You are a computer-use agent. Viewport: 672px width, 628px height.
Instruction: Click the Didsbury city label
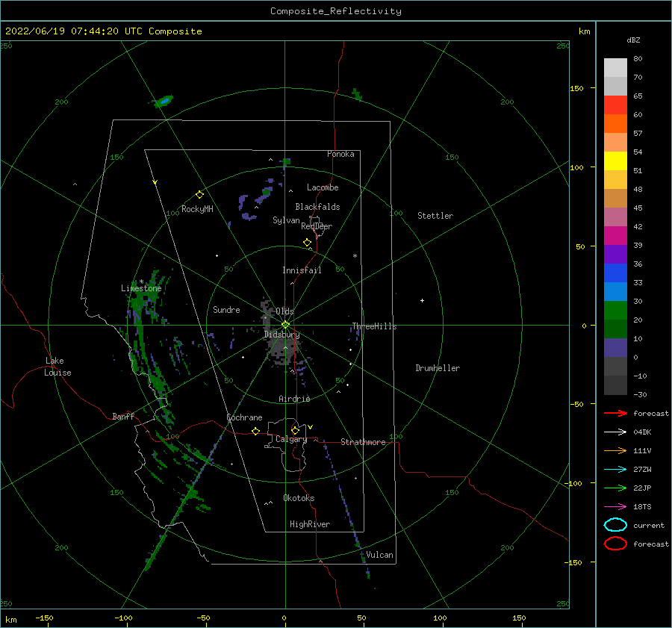click(x=282, y=335)
